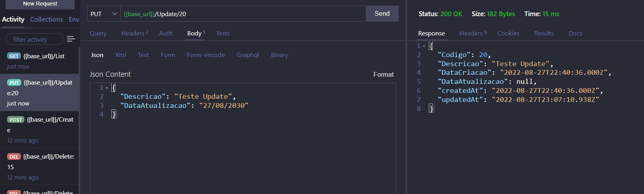Image resolution: width=644 pixels, height=194 pixels.
Task: Select the DEL Delete:15 activity entry
Action: (x=39, y=167)
